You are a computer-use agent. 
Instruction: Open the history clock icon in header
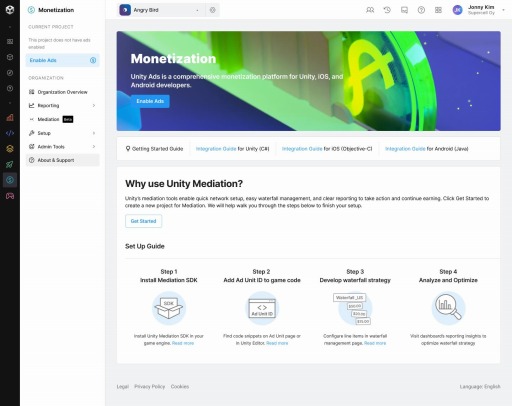(387, 10)
